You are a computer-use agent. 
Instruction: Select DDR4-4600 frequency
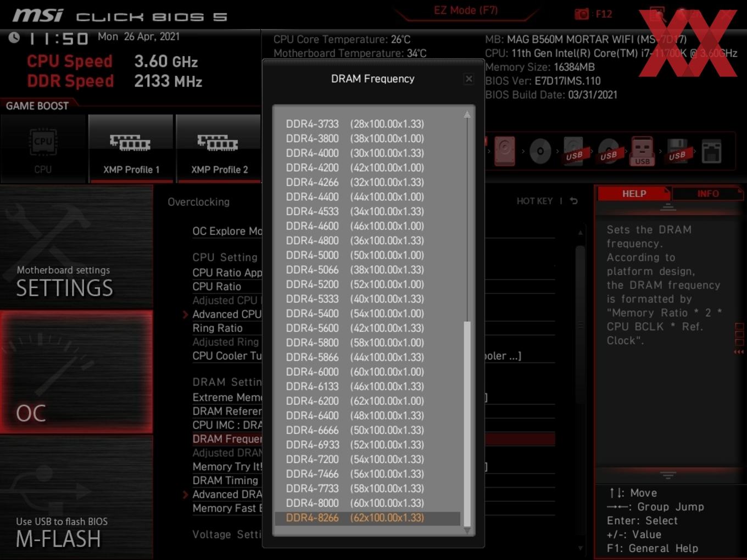[367, 226]
